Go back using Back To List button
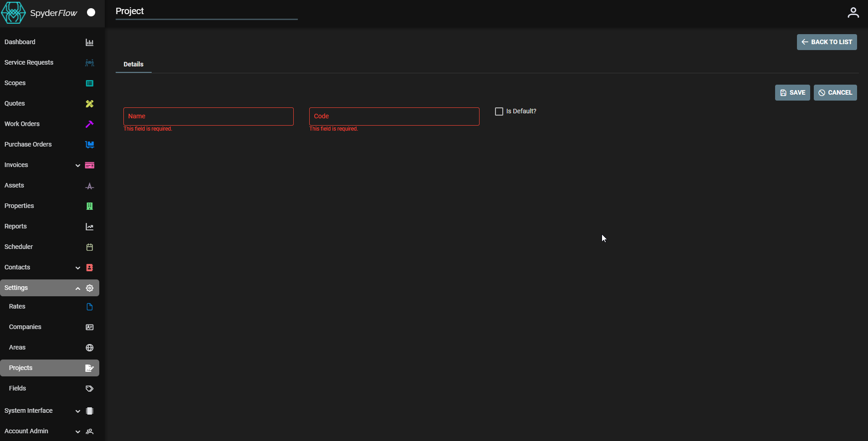This screenshot has height=441, width=868. point(827,42)
